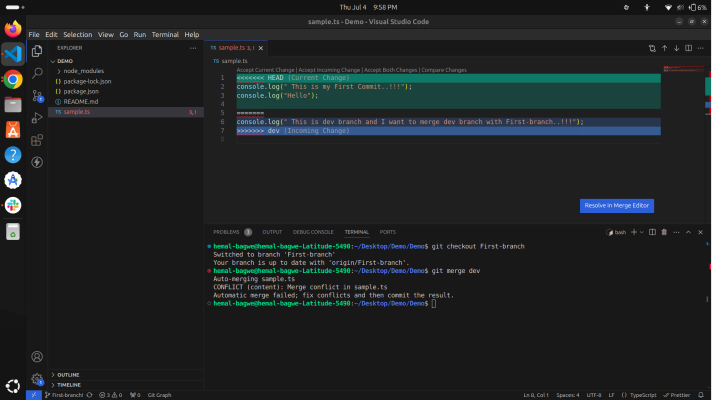This screenshot has height=400, width=712.
Task: Open editor More Actions ellipsis
Action: (x=700, y=48)
